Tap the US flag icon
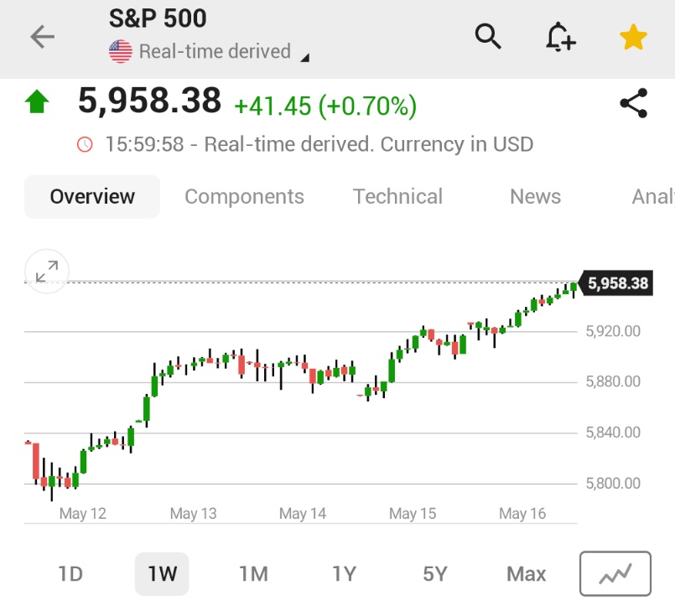 (x=121, y=52)
